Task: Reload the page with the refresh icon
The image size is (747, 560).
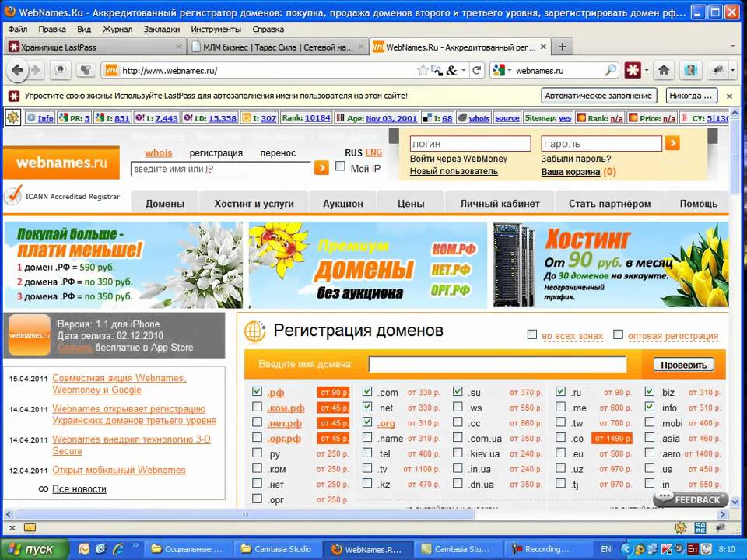Action: point(477,70)
